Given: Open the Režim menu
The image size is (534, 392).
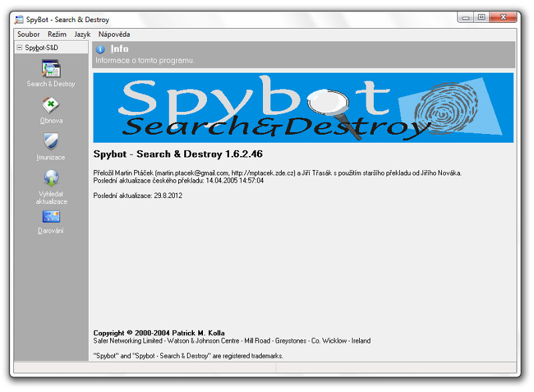Looking at the screenshot, I should [57, 35].
